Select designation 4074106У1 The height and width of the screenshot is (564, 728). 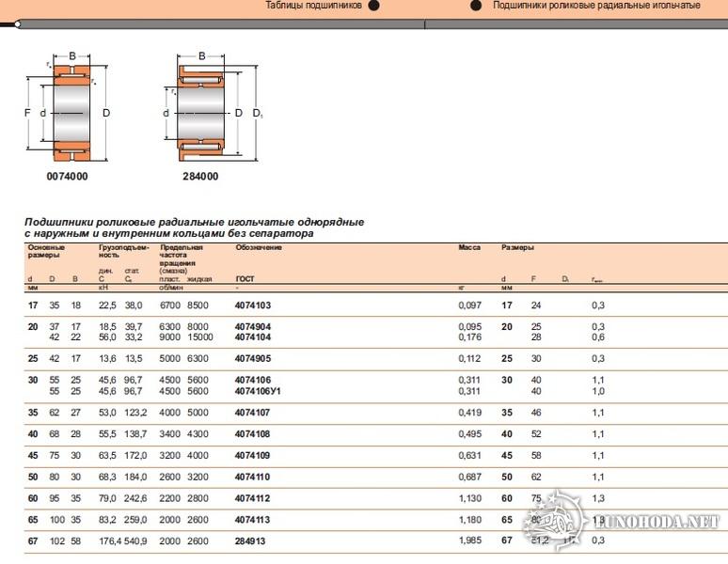point(258,391)
